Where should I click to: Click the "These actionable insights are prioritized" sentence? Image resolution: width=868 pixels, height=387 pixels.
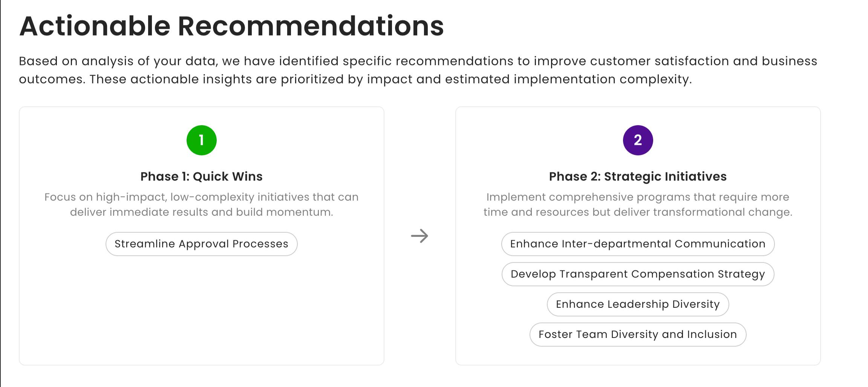click(390, 79)
